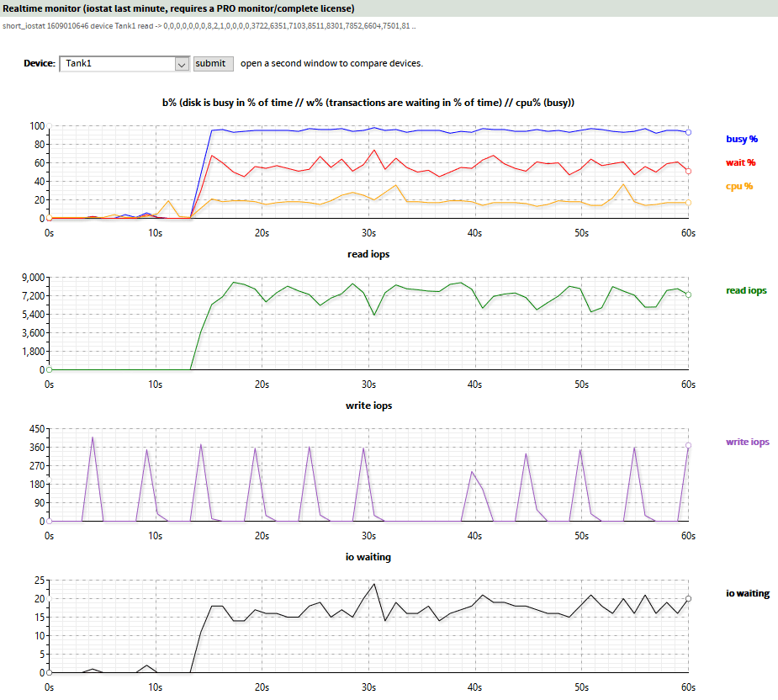This screenshot has height=700, width=778.
Task: Click the 'busy %' legend label
Action: [x=742, y=139]
